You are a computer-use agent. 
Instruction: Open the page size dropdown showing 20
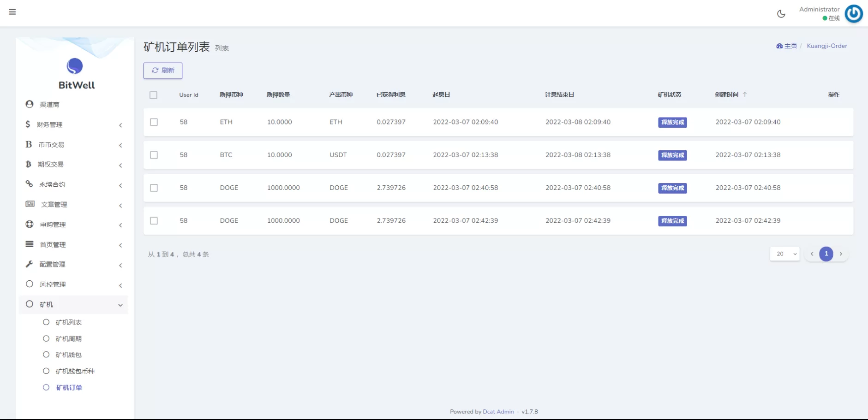click(x=784, y=254)
